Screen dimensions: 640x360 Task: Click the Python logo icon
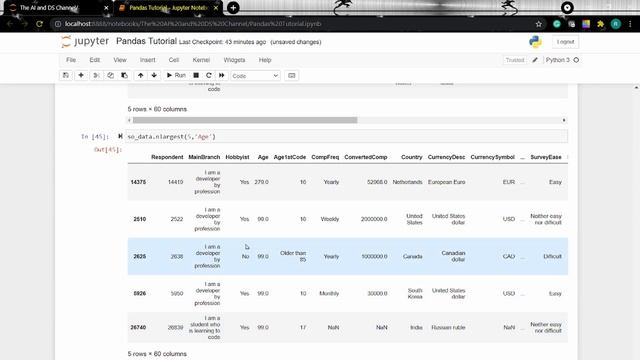point(535,42)
